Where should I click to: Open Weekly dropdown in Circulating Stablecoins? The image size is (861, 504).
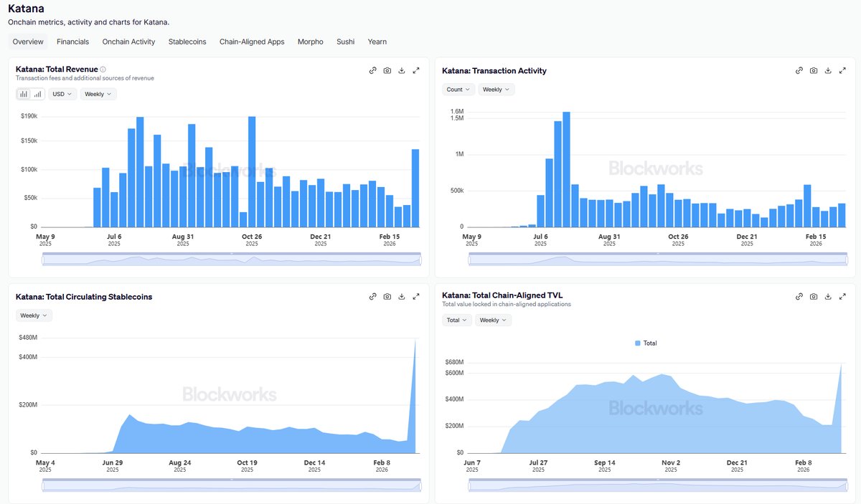(x=34, y=315)
